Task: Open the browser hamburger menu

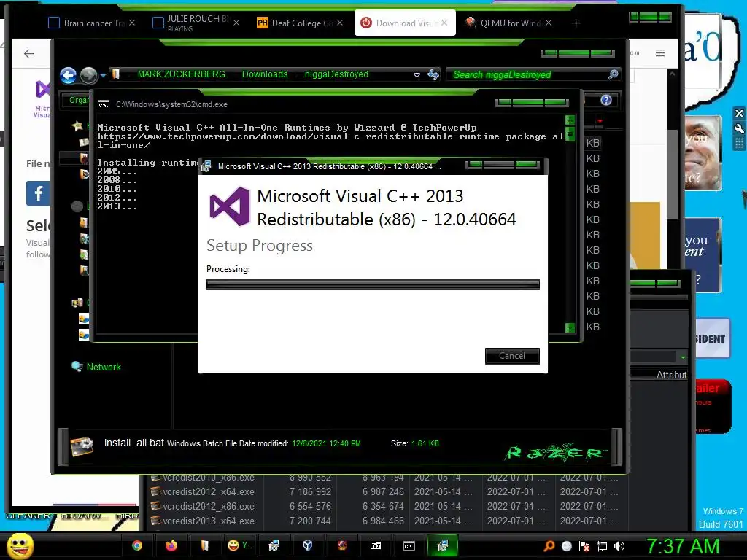Action: [659, 52]
